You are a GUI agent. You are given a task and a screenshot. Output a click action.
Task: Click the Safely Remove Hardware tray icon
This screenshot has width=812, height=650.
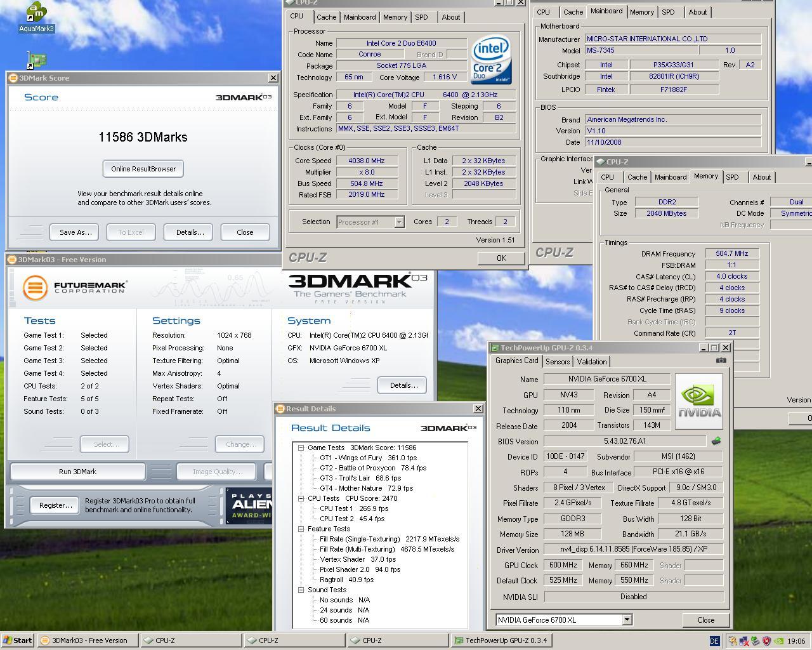755,641
